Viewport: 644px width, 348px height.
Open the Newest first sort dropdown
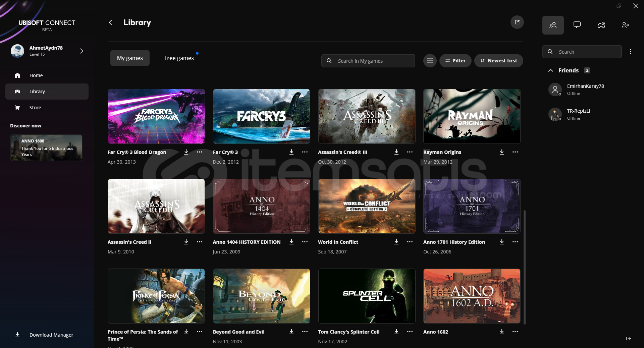coord(498,61)
